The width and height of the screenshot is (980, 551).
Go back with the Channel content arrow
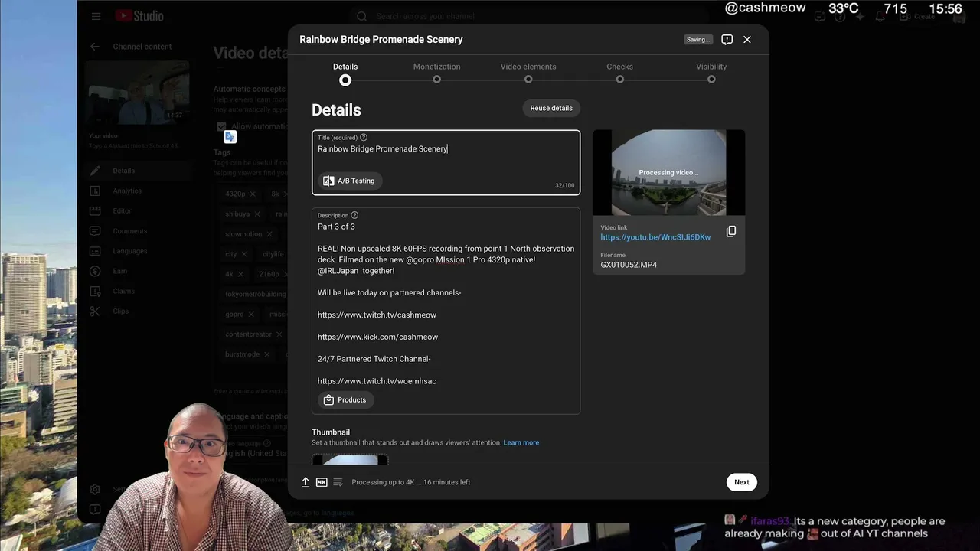[95, 47]
